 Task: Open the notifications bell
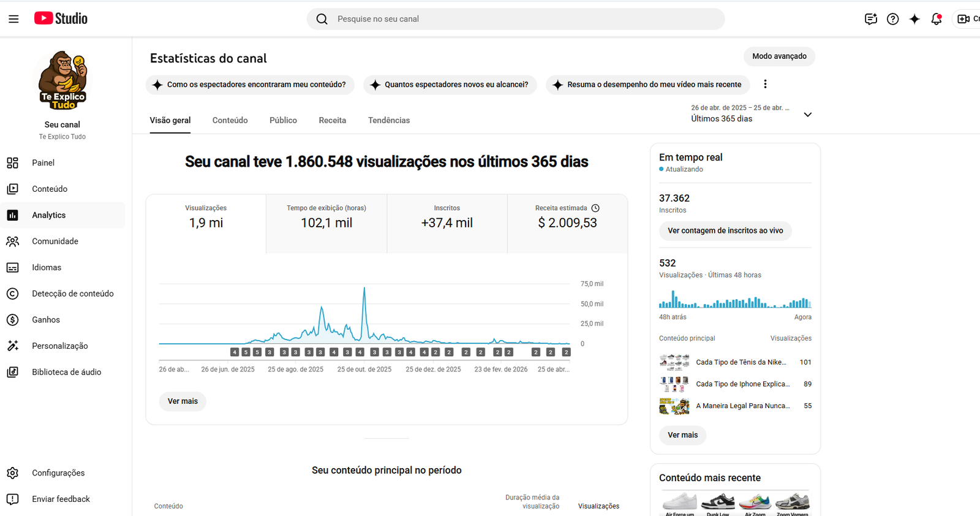point(936,19)
